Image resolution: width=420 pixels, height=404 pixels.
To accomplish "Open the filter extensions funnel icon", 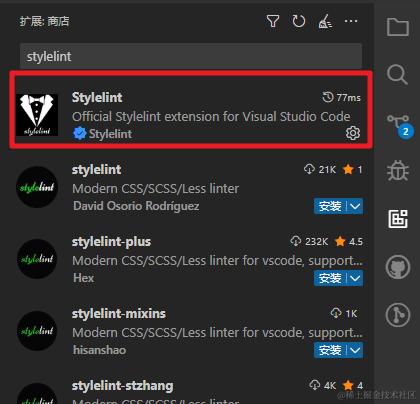I will click(273, 21).
